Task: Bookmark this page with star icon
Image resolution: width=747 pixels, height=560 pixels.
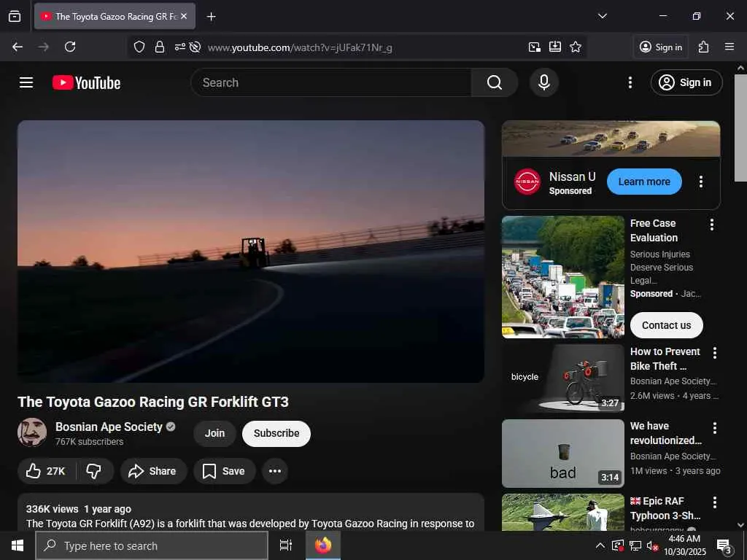Action: (x=576, y=47)
